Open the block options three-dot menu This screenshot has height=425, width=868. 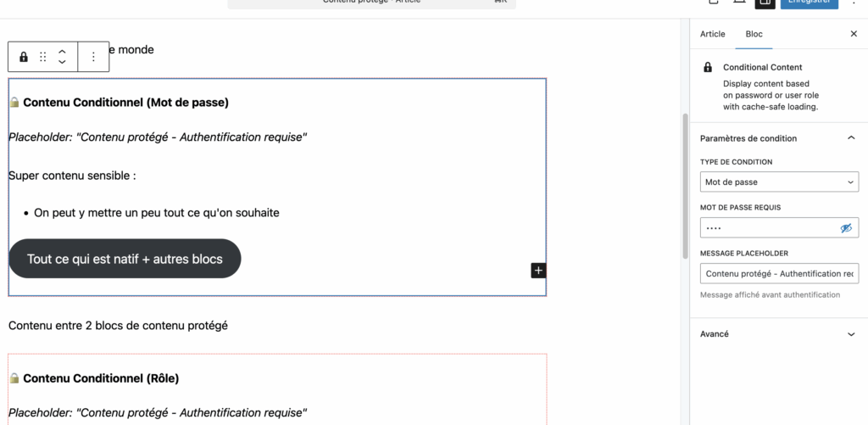click(x=93, y=57)
